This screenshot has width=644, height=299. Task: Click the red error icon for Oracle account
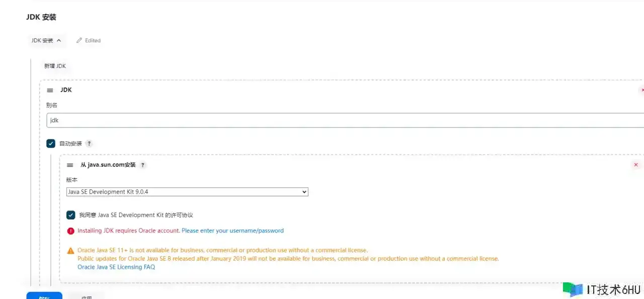click(70, 231)
